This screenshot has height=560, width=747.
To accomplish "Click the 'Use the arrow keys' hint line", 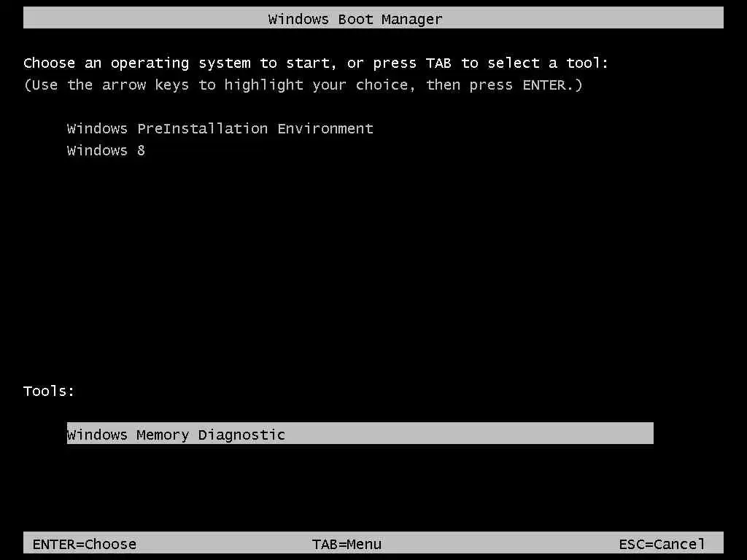I will coord(303,85).
